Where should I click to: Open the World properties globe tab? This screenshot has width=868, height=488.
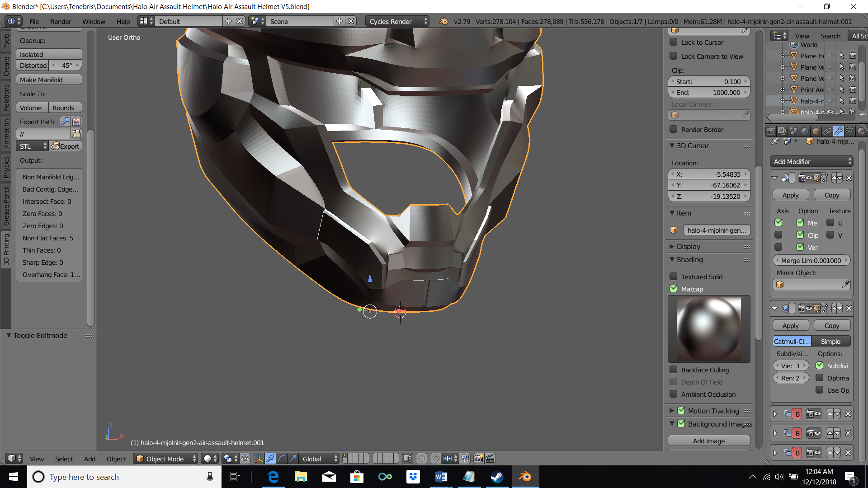[x=805, y=131]
